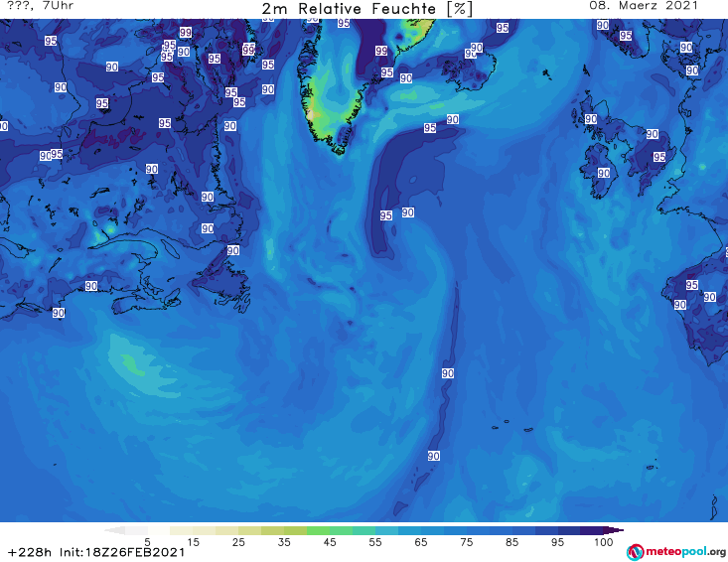Screen dimensions: 728x562
Task: Pick the olive-yellow swatch right of 25
Action: tap(250, 530)
